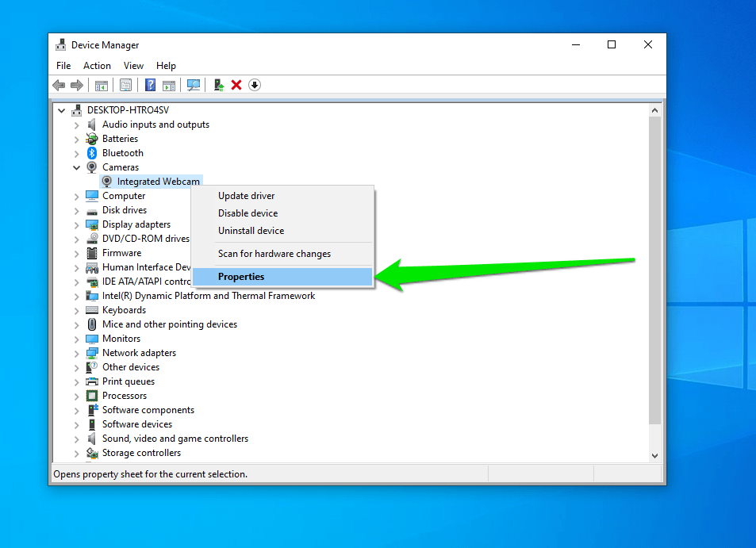
Task: Click the scrollbar down arrow
Action: coord(654,455)
